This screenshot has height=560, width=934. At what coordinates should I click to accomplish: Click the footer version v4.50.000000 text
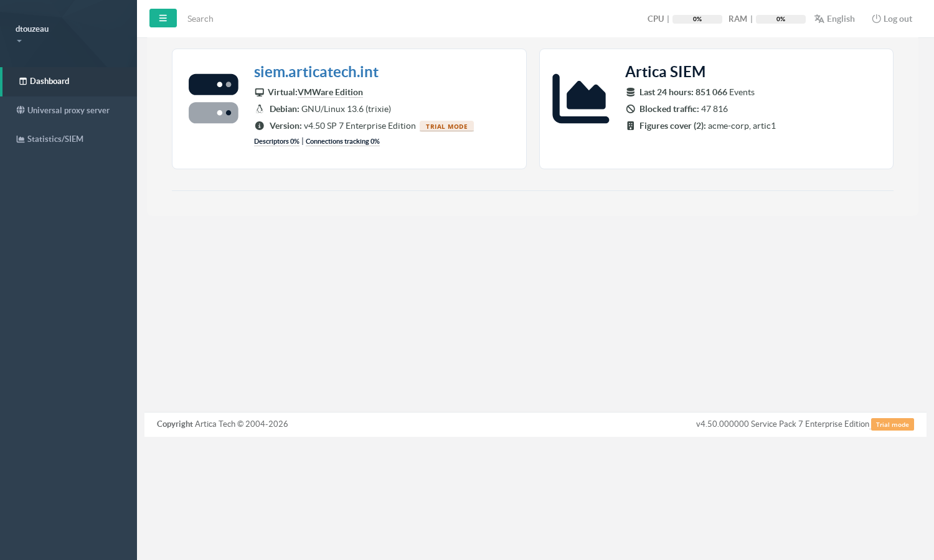[x=783, y=424]
